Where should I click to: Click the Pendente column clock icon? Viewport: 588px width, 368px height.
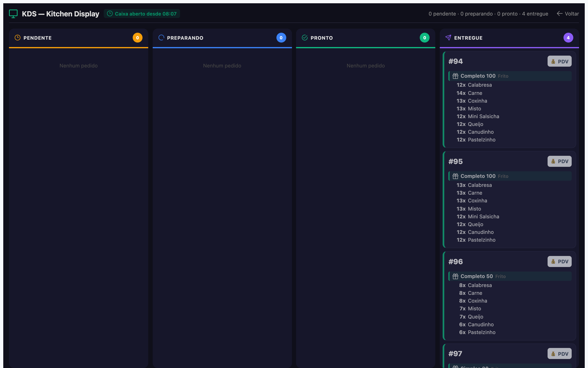pos(18,38)
